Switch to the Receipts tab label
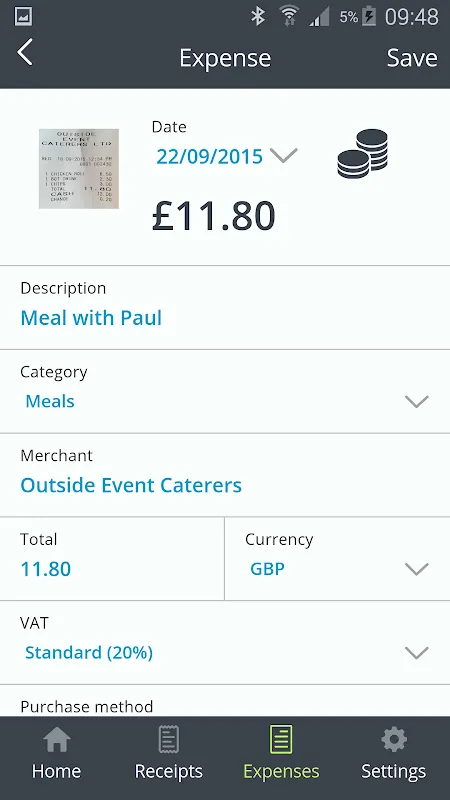 pos(168,771)
